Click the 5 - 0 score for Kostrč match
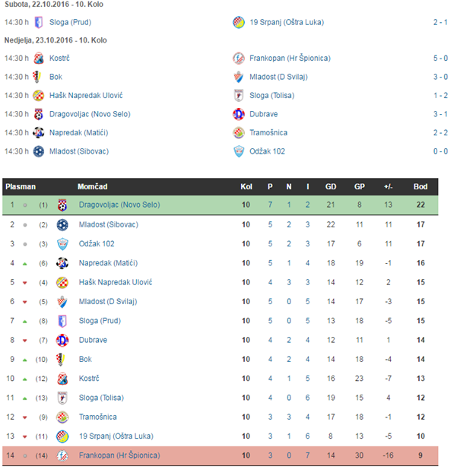 (439, 58)
